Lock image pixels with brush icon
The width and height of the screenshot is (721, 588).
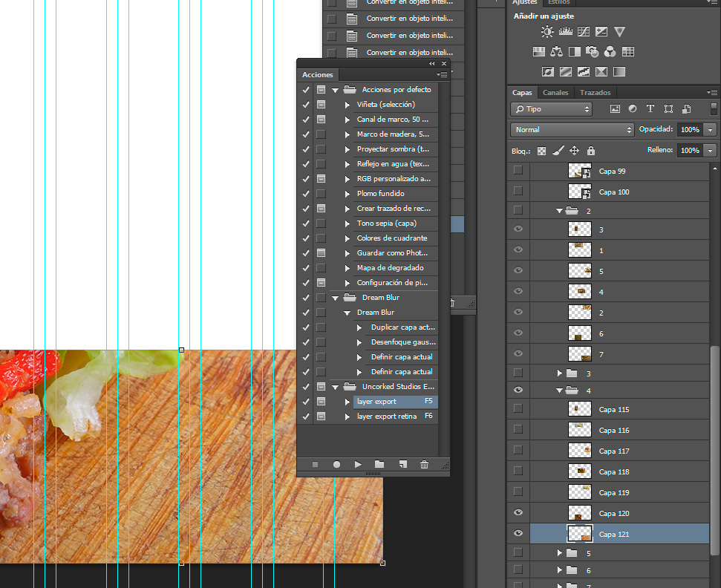pos(558,151)
